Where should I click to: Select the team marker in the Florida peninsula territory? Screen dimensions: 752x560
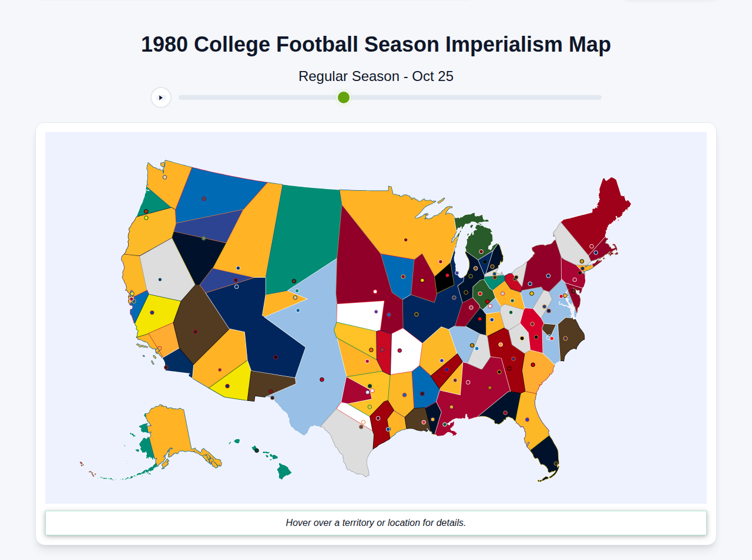tap(556, 464)
